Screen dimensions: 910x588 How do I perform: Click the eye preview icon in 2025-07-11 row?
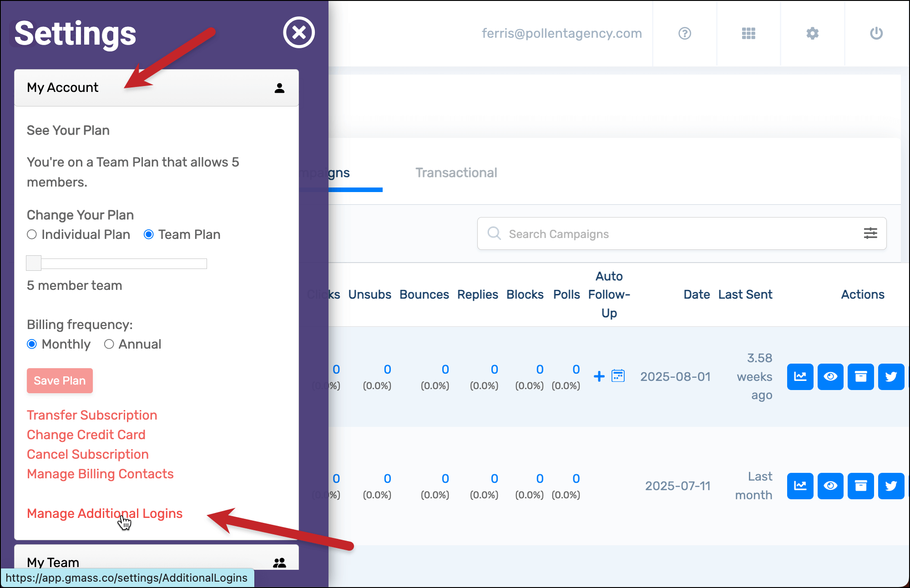(x=830, y=486)
